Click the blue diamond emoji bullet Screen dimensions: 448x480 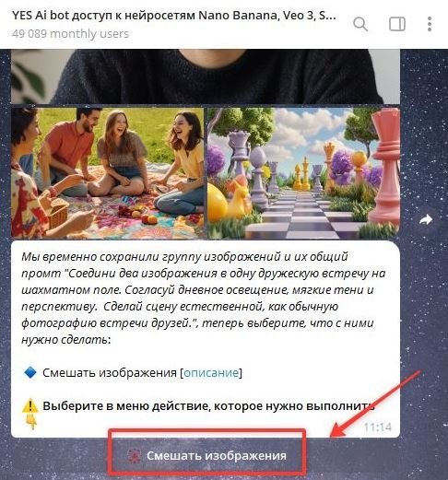[29, 372]
